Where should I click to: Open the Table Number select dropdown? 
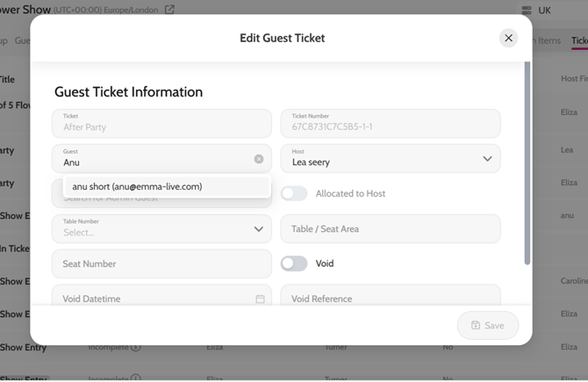[x=161, y=229]
